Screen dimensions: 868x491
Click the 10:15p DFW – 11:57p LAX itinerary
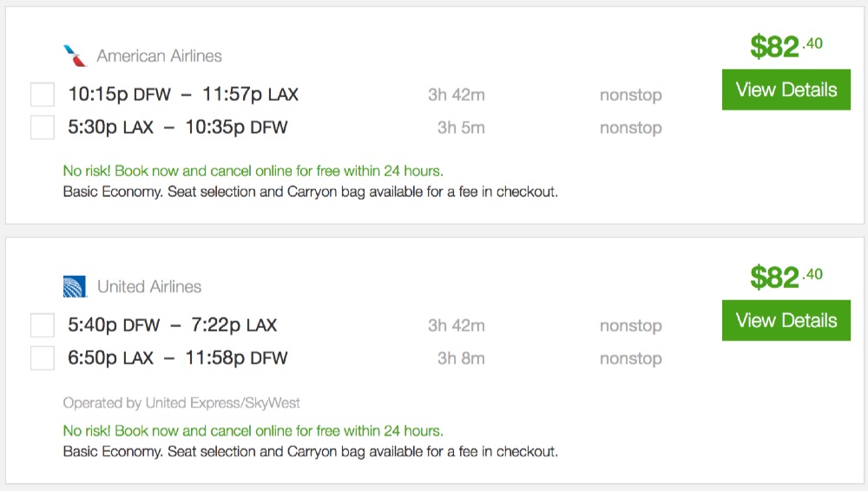(183, 95)
